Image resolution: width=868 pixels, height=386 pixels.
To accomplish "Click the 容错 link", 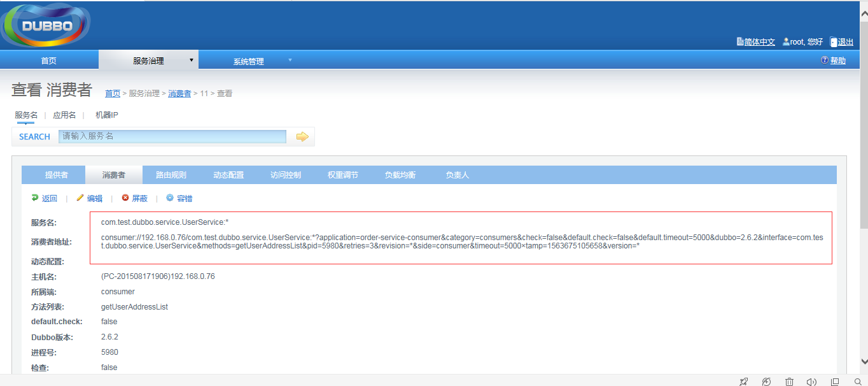I will point(185,199).
